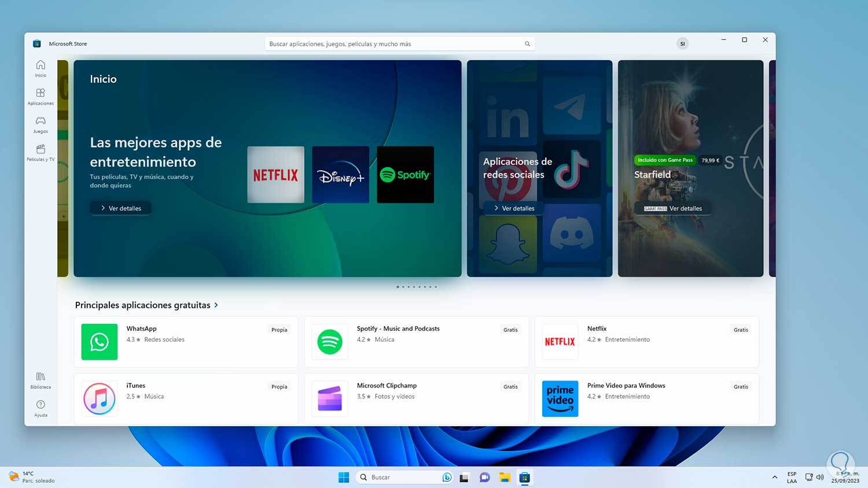The height and width of the screenshot is (488, 868).
Task: Select the first carousel page dot
Action: coord(398,287)
